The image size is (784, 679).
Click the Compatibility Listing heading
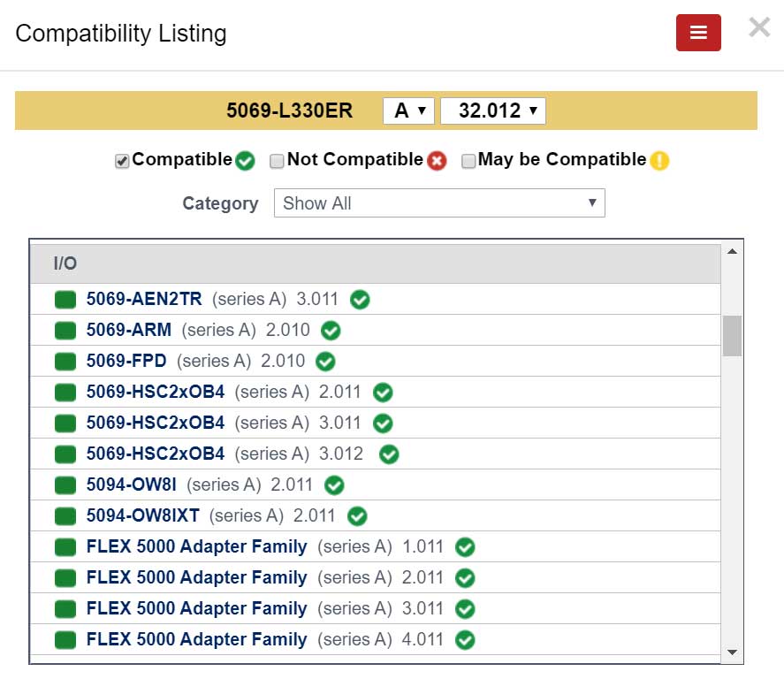pos(121,34)
